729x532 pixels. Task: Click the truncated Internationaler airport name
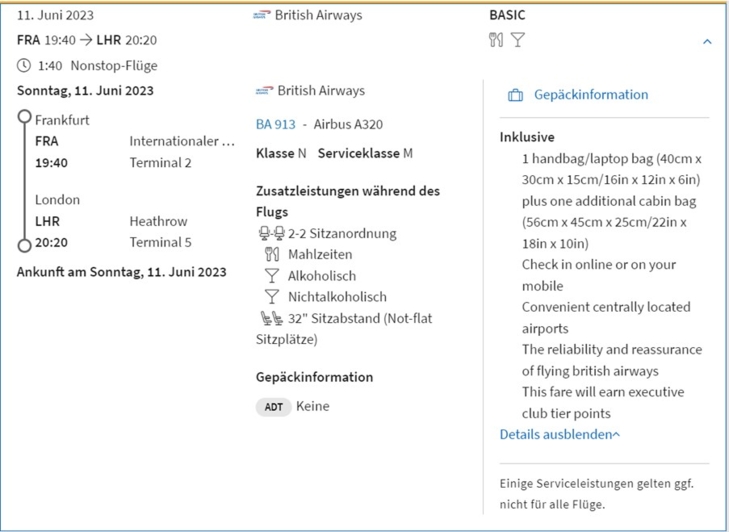[x=182, y=141]
